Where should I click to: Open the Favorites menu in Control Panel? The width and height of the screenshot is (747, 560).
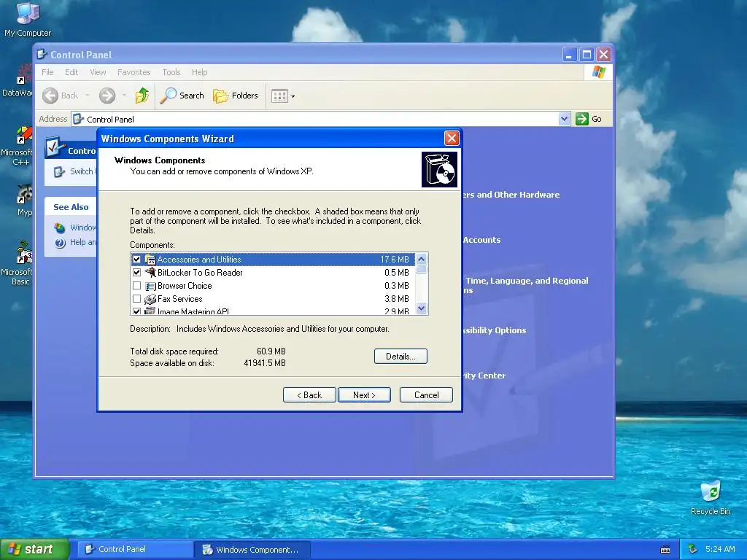click(x=134, y=72)
